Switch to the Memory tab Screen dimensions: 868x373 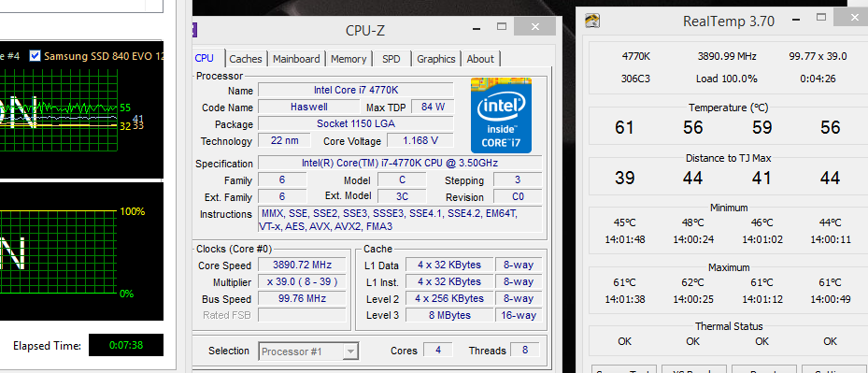coord(349,59)
